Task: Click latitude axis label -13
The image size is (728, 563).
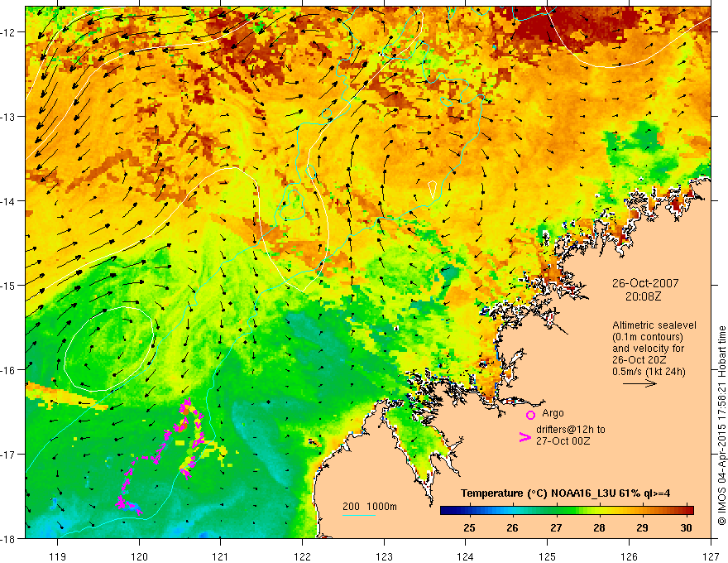Action: [8, 117]
